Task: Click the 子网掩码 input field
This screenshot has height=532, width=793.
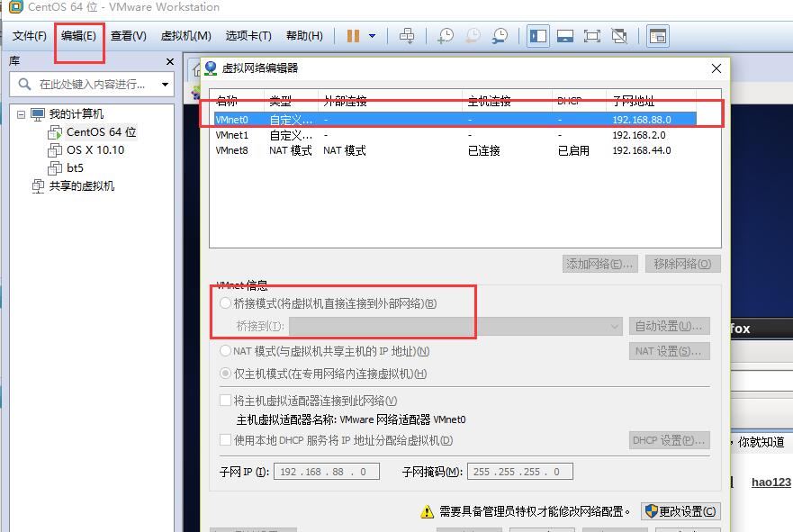Action: [x=520, y=472]
